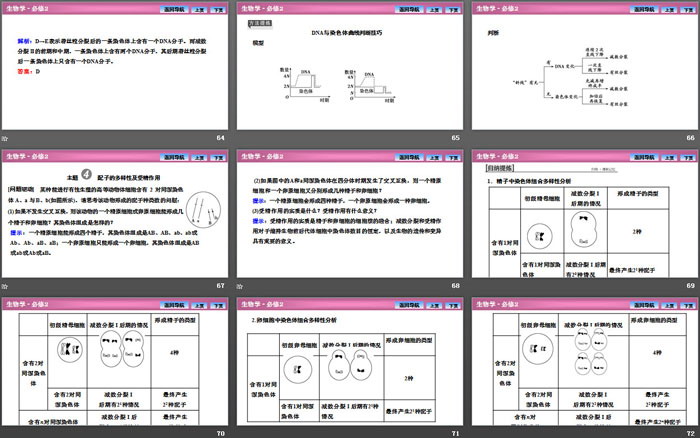Click 上页 button on slide 69
Screen dimensions: 700x438
point(669,157)
